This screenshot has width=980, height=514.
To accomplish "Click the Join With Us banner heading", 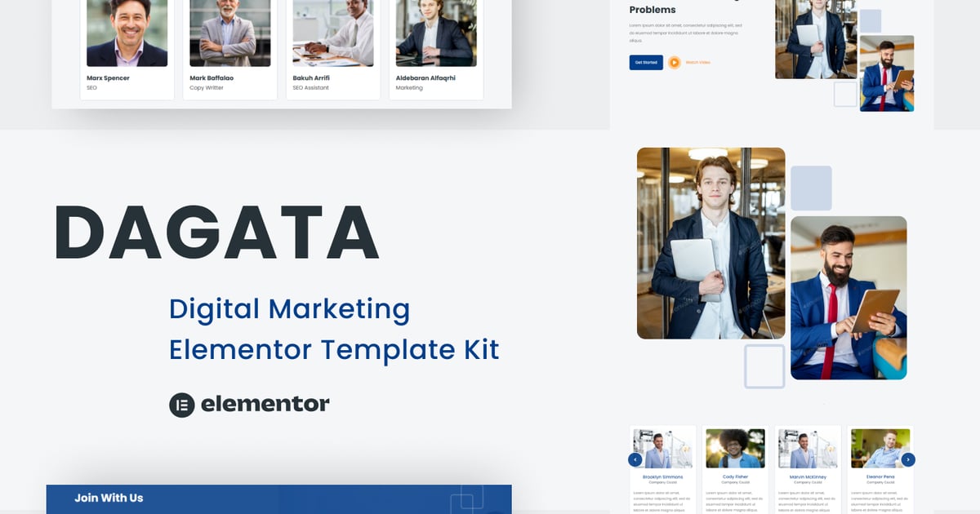I will pos(109,498).
